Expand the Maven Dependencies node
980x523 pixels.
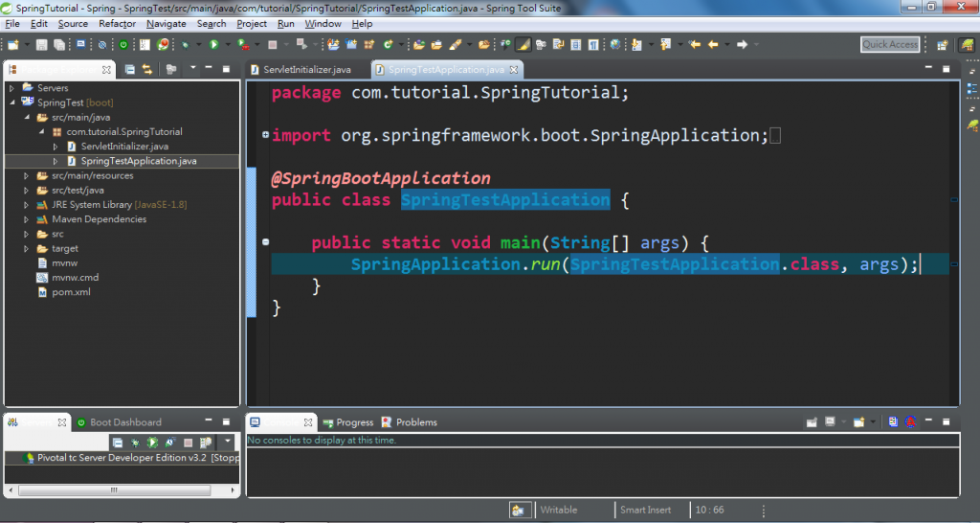tap(26, 219)
